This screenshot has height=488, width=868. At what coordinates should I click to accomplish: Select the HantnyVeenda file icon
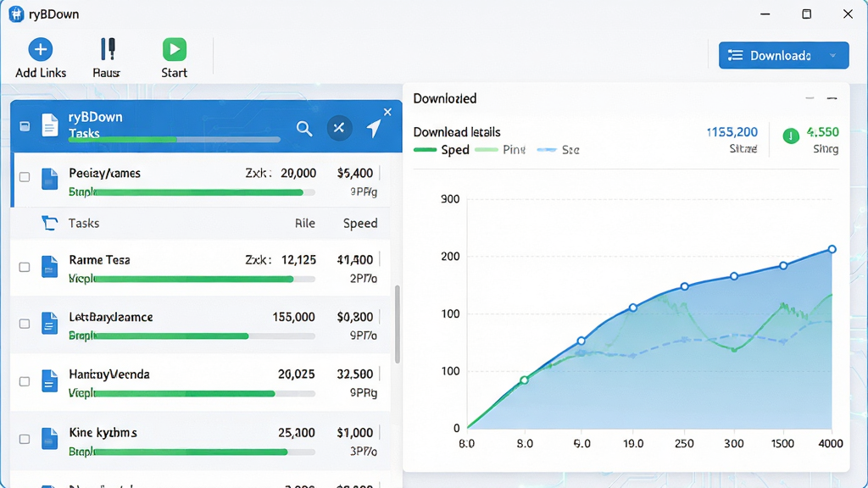point(50,380)
